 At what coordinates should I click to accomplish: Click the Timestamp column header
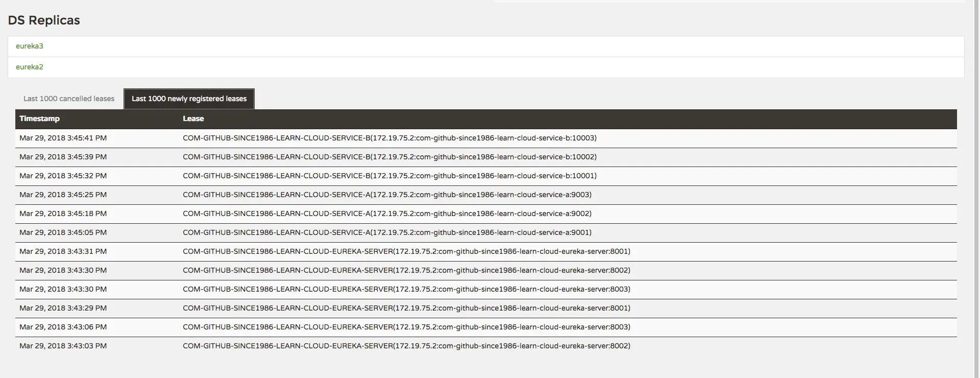click(x=39, y=119)
